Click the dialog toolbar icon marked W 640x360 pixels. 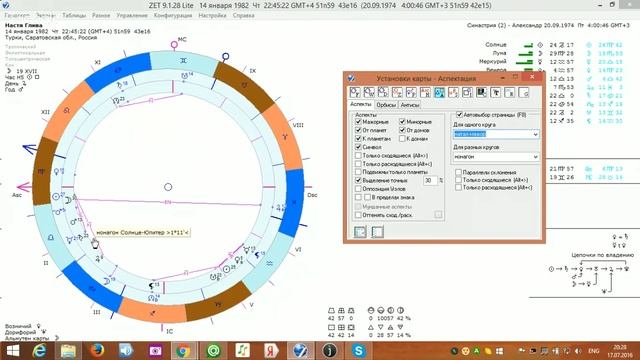point(369,93)
